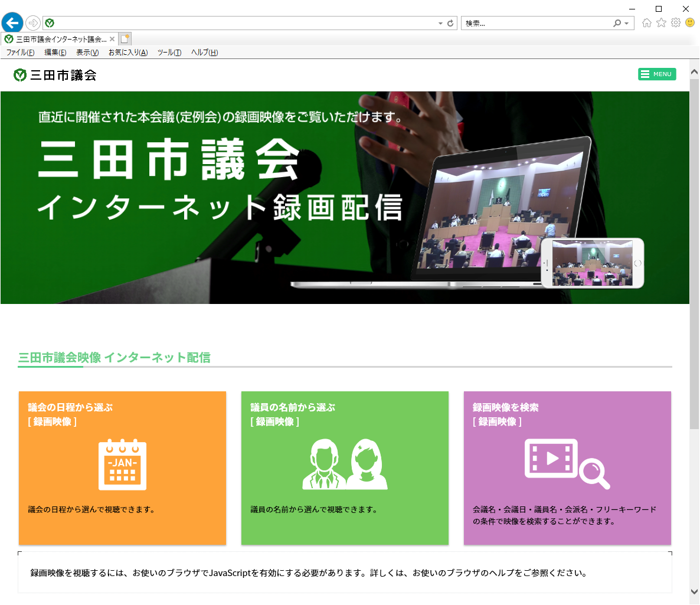Open the 編集(E) menu
Screen dimensions: 700x605
pyautogui.click(x=55, y=53)
